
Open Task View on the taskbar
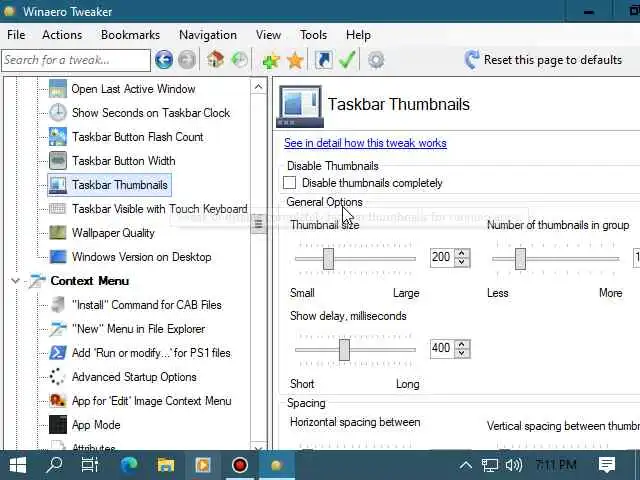[x=90, y=465]
